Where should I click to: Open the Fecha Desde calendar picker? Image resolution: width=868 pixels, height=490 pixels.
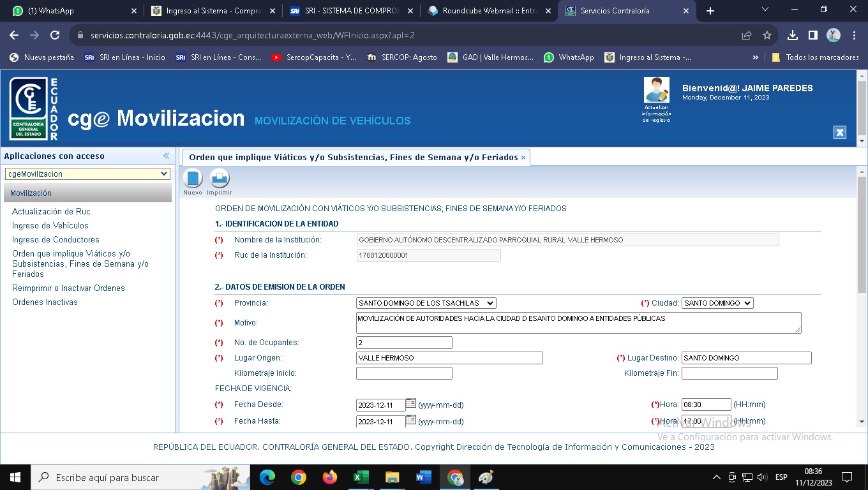point(411,403)
